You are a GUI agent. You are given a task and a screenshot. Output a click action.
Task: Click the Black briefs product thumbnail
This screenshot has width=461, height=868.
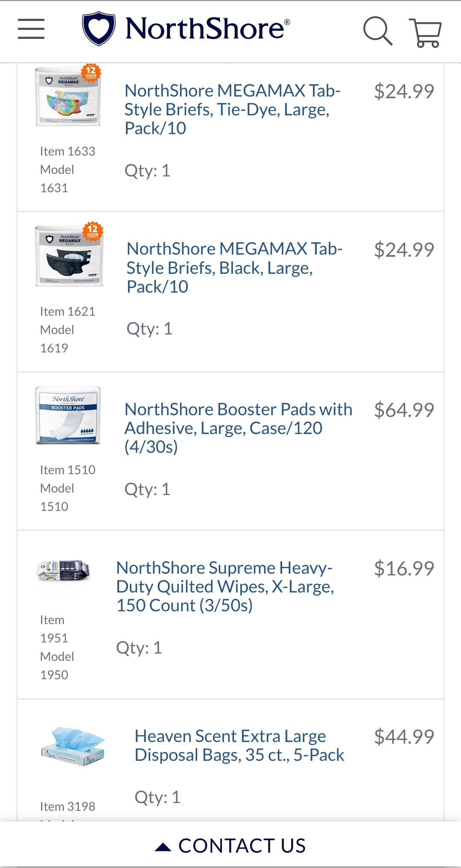point(70,255)
